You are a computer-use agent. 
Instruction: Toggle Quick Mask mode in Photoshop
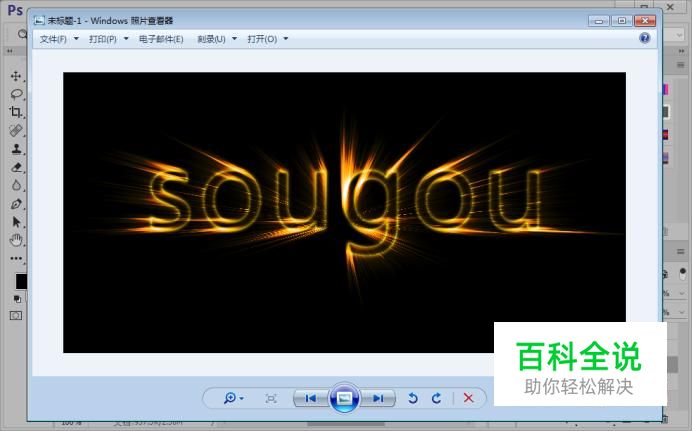click(16, 315)
